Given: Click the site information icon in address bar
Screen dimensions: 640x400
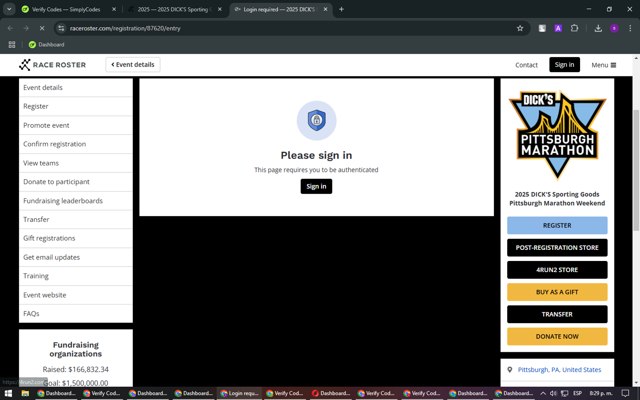Looking at the screenshot, I should [x=61, y=28].
